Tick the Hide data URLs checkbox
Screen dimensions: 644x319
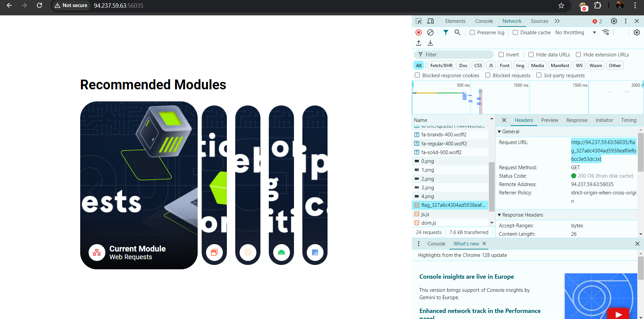[531, 55]
